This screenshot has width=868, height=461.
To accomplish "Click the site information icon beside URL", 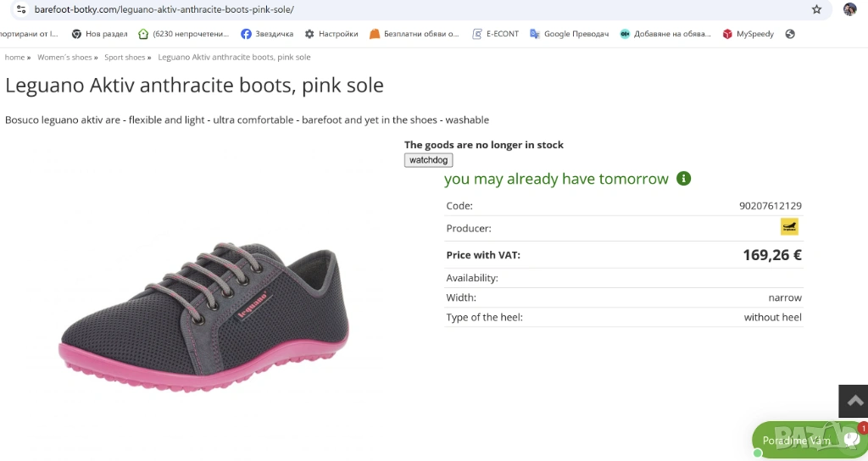I will coord(22,9).
